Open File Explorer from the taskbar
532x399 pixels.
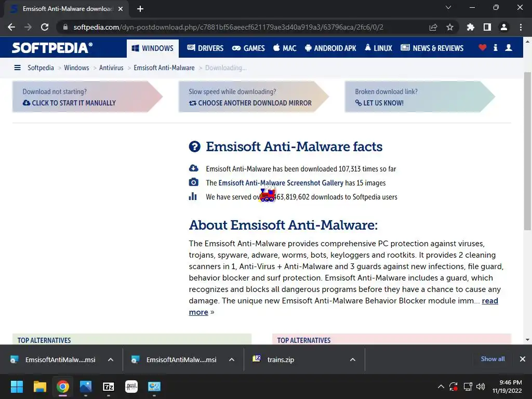[39, 387]
